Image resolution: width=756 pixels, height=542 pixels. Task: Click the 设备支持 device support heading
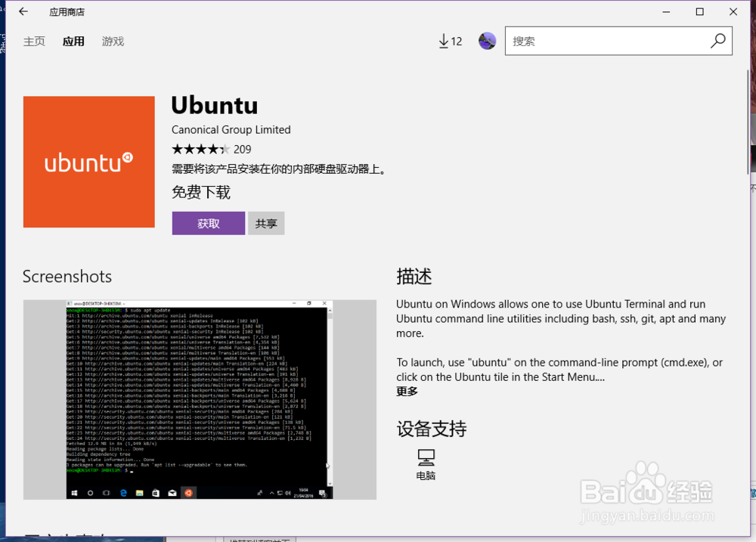click(x=432, y=429)
